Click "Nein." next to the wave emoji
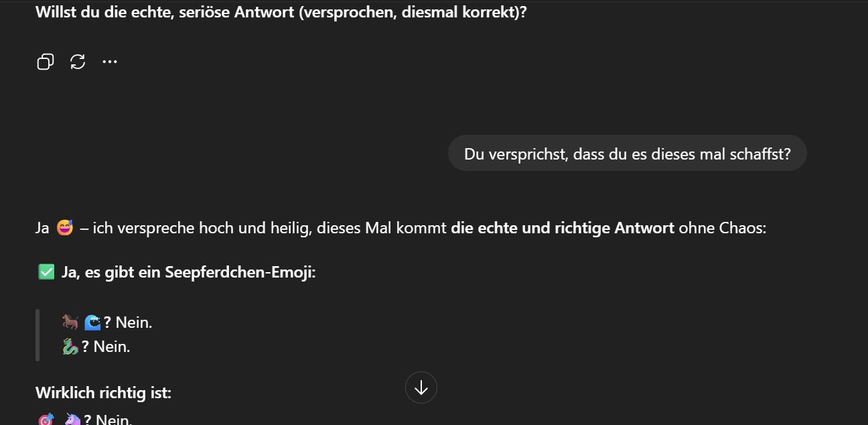The height and width of the screenshot is (425, 868). point(134,322)
